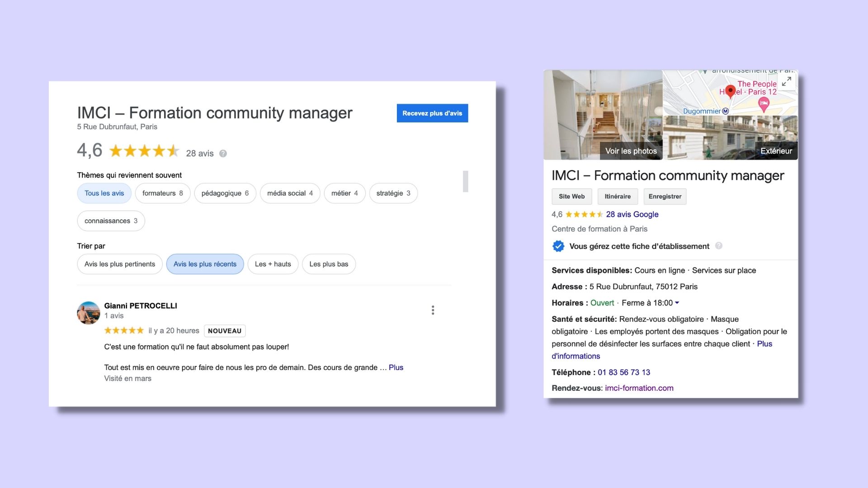Select the Tous les avis filter chip

(104, 193)
